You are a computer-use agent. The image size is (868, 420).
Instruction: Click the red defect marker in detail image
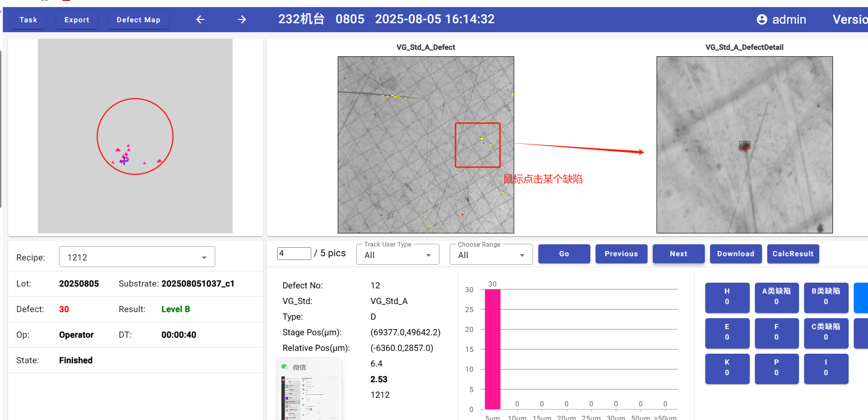pos(745,145)
